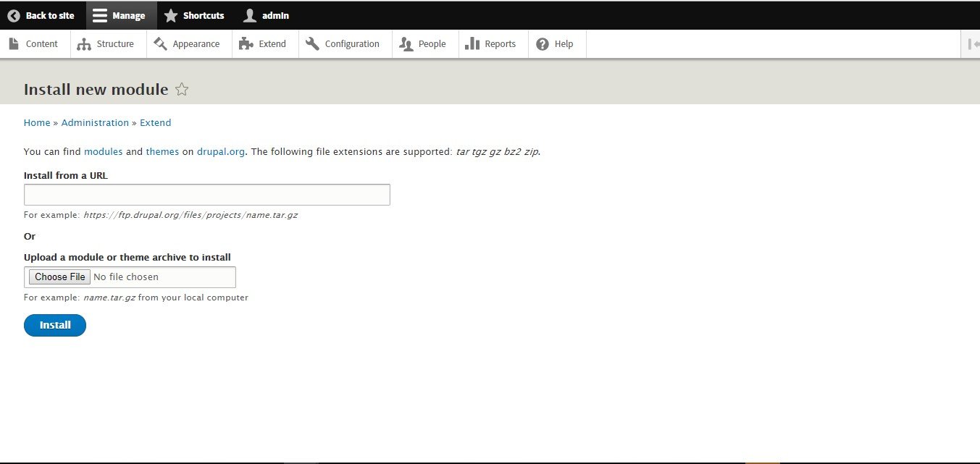This screenshot has height=464, width=980.
Task: Toggle toolbar orientation at right edge
Action: point(972,44)
